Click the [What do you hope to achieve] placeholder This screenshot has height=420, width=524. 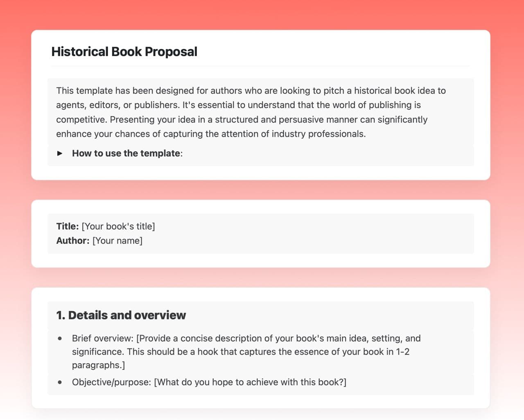tap(250, 382)
